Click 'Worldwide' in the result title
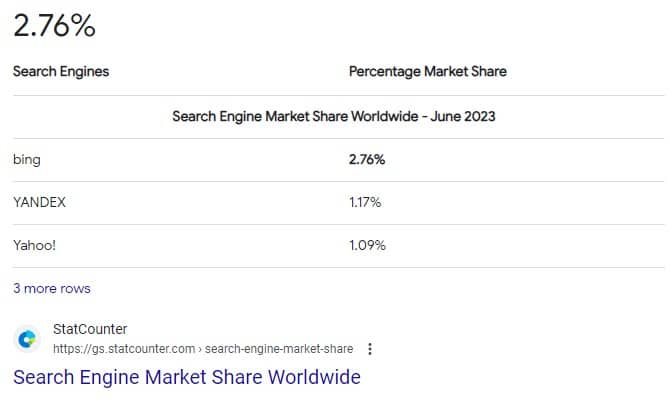670x401 pixels. coord(314,377)
